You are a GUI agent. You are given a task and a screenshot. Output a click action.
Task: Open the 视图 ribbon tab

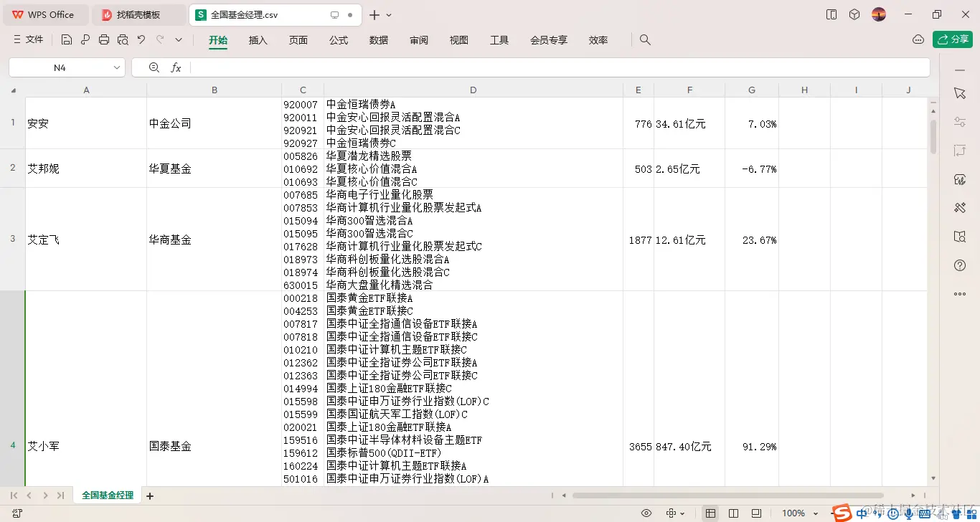459,40
